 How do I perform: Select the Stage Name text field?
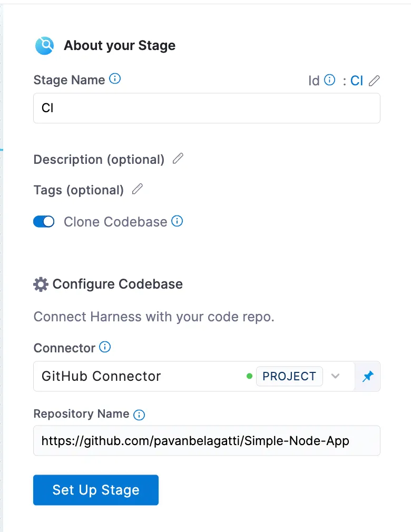coord(205,107)
